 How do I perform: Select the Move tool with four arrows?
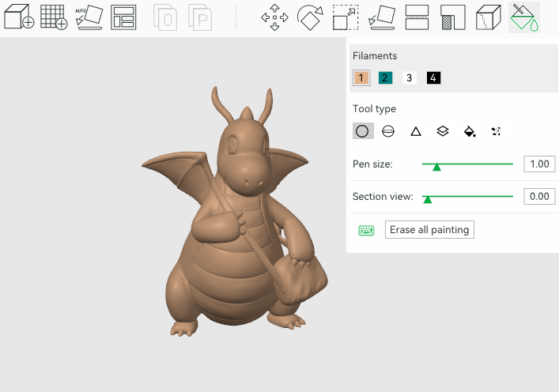point(274,17)
